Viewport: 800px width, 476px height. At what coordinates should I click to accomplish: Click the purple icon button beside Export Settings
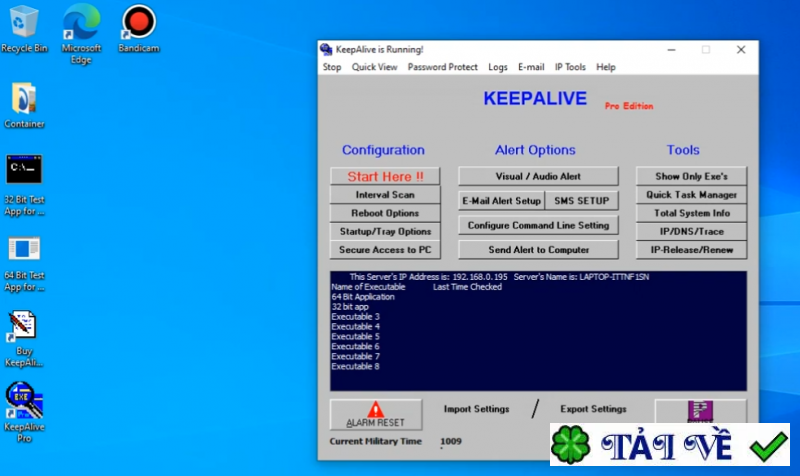pos(700,411)
